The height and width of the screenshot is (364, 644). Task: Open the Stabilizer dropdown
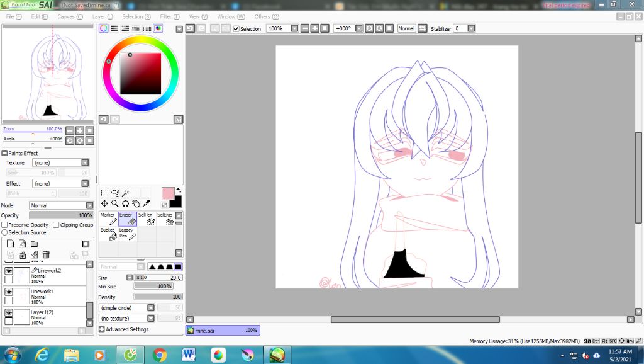(x=472, y=28)
